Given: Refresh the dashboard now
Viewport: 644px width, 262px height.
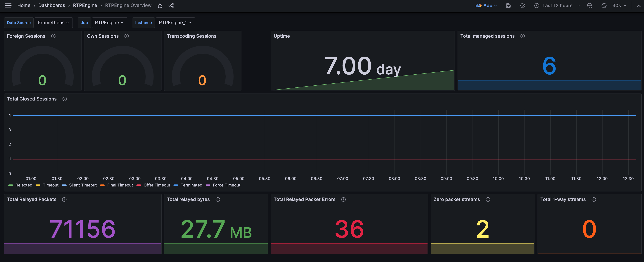Looking at the screenshot, I should pos(604,6).
